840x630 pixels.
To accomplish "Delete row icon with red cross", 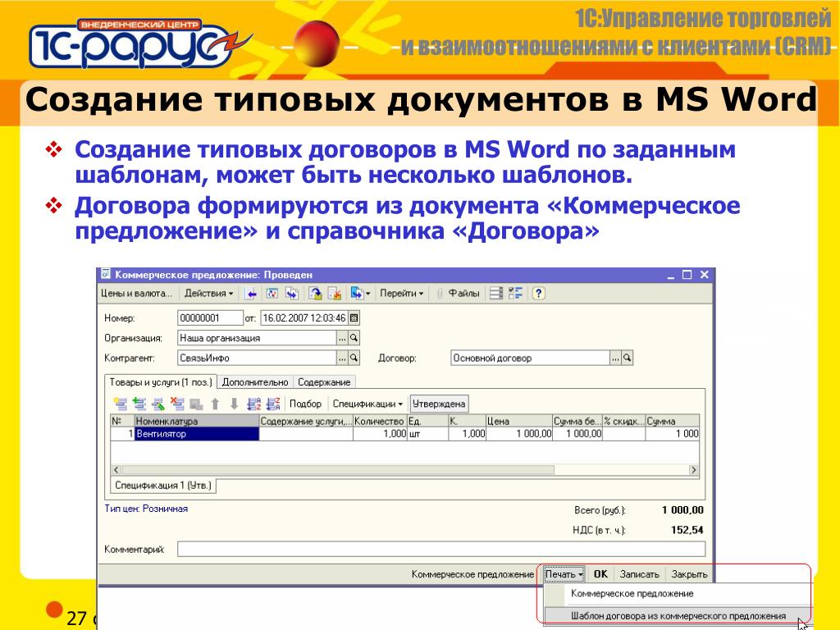I will pyautogui.click(x=177, y=404).
